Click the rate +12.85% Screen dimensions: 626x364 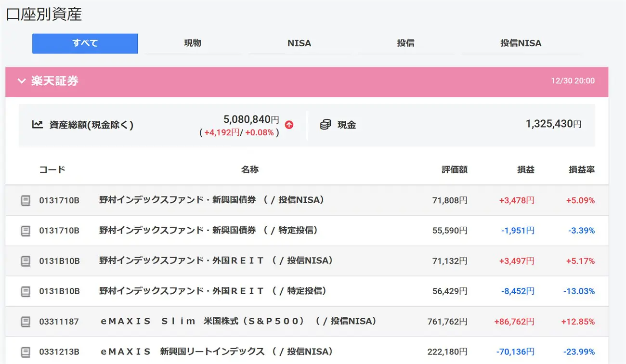578,322
